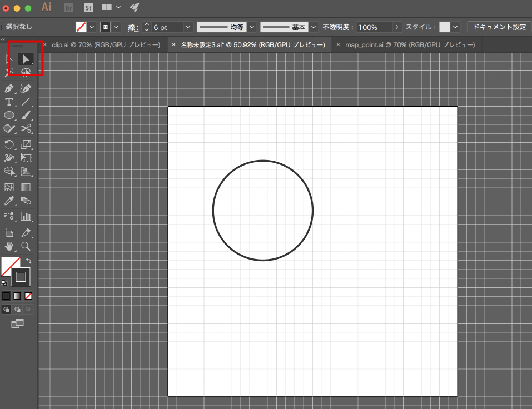Select the Type tool
This screenshot has width=532, height=409.
pyautogui.click(x=9, y=102)
